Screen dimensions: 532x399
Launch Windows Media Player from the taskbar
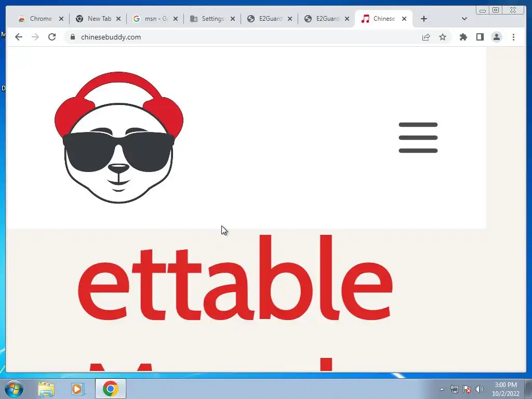[77, 389]
